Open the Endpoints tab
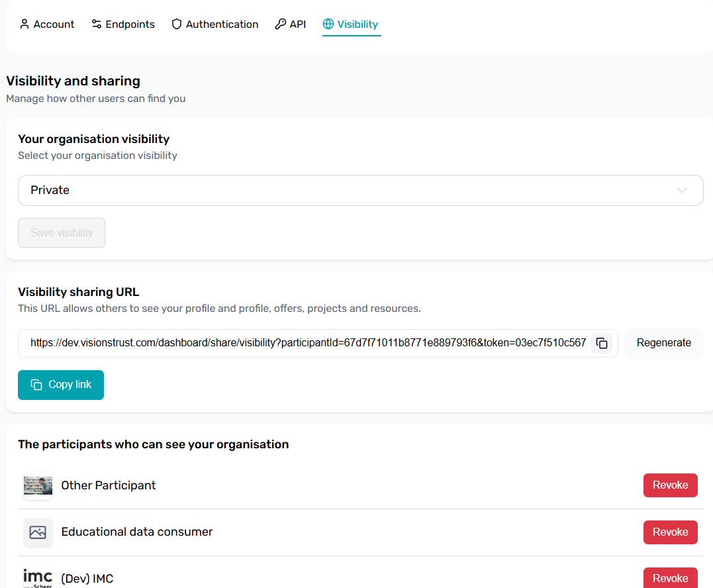Viewport: 713px width, 588px height. (130, 24)
